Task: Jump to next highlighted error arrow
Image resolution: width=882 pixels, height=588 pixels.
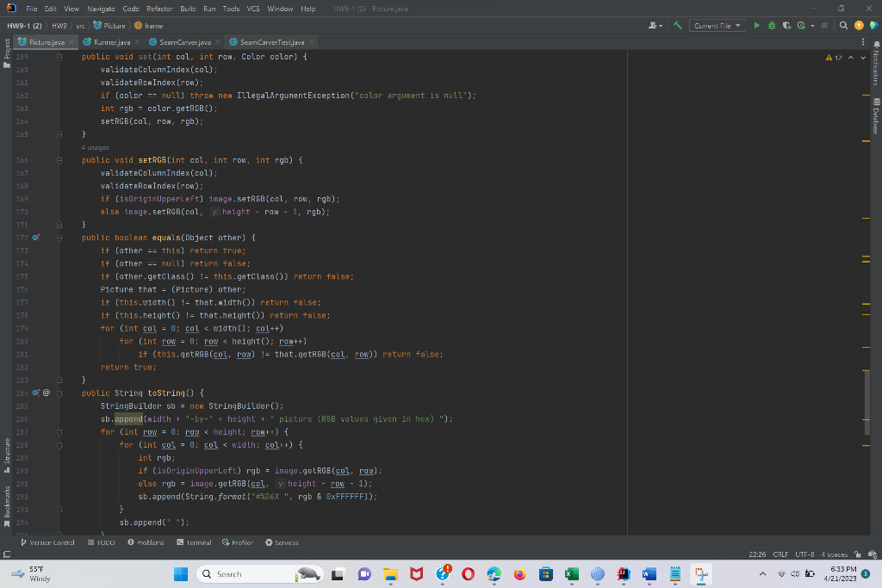Action: (863, 58)
